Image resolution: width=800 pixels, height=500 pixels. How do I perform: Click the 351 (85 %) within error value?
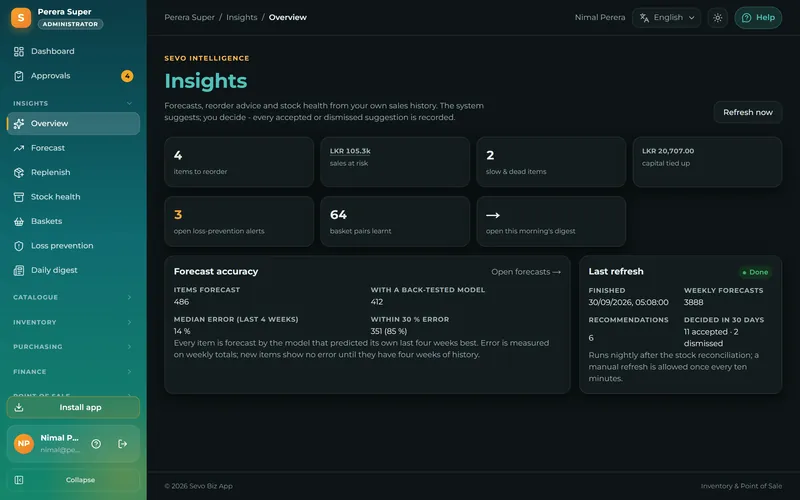(x=389, y=331)
